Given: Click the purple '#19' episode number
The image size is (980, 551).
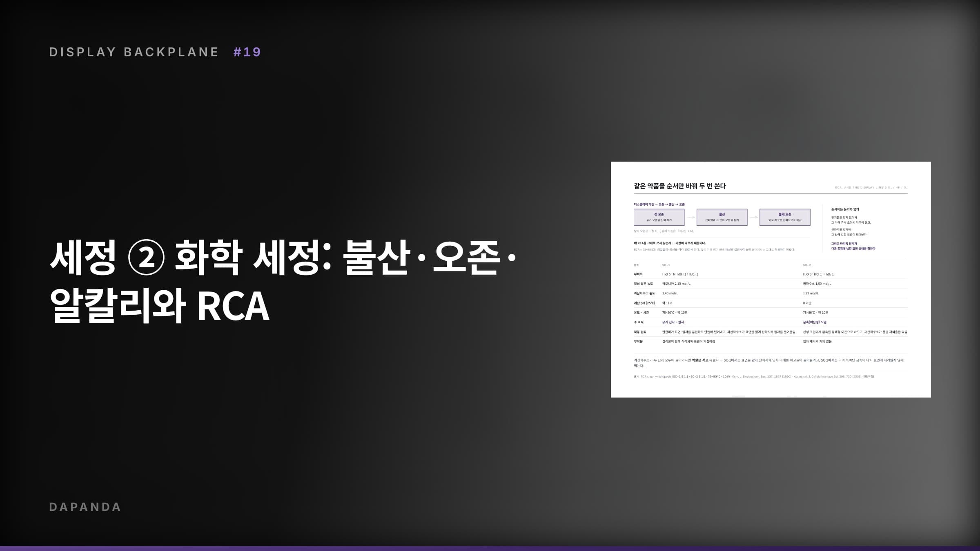Looking at the screenshot, I should (247, 52).
